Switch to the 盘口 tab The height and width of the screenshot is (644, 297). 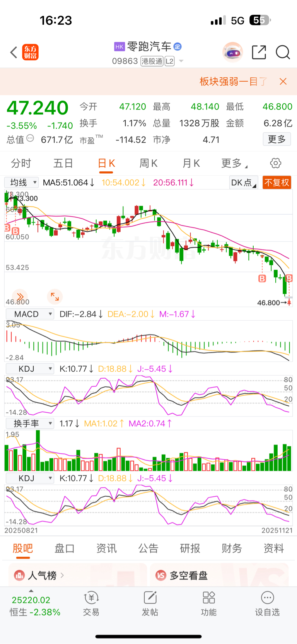tap(65, 548)
